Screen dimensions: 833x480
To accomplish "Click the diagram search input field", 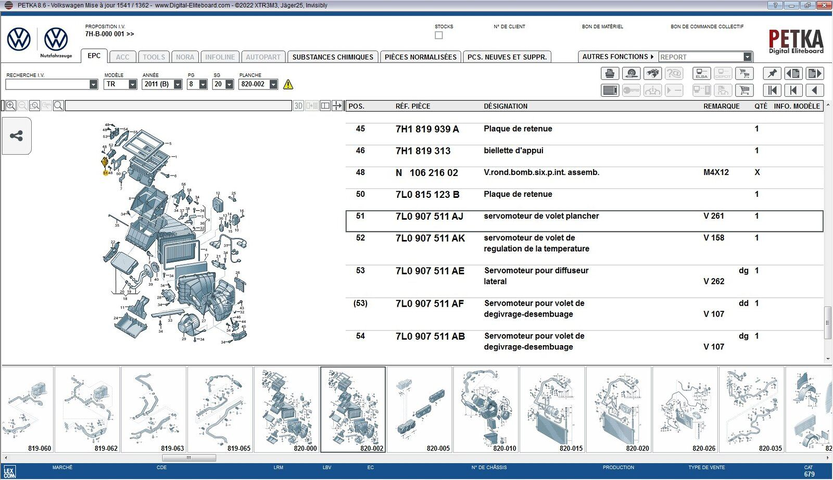I will coord(178,106).
